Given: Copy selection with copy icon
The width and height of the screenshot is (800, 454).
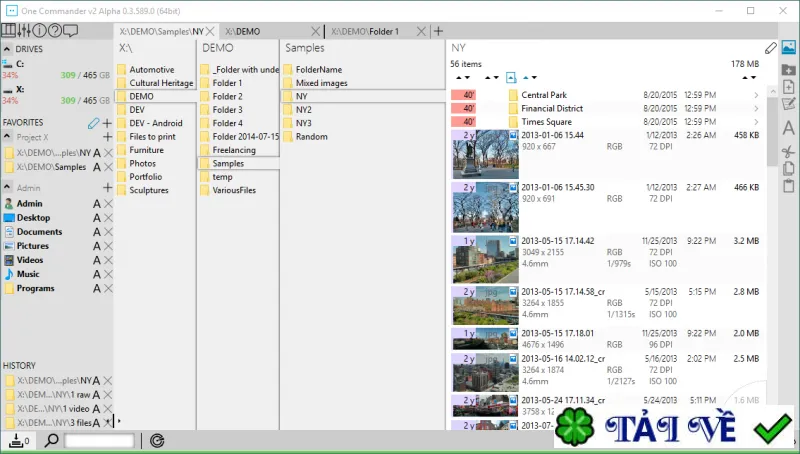Looking at the screenshot, I should pos(788,168).
